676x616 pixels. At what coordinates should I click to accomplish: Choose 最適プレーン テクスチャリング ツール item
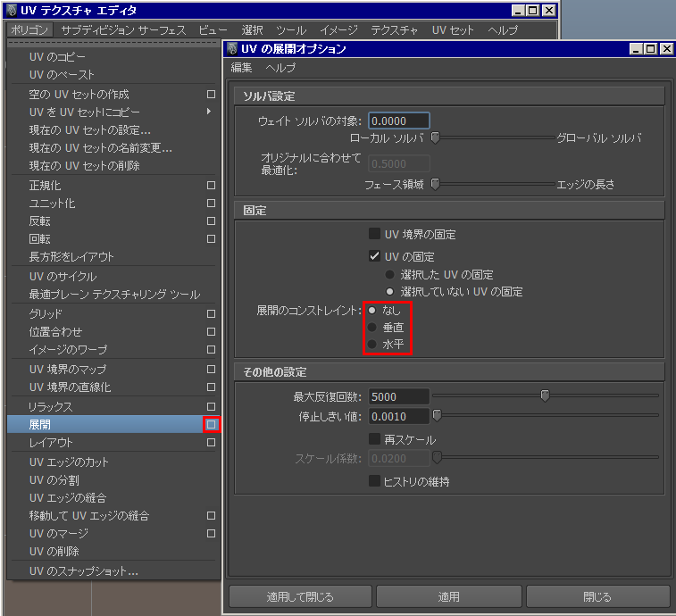tap(113, 295)
